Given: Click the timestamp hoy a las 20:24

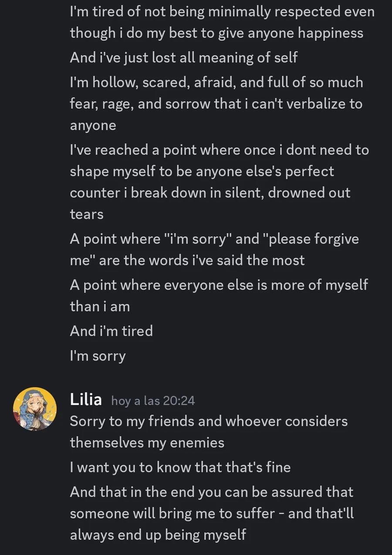Looking at the screenshot, I should (x=153, y=401).
